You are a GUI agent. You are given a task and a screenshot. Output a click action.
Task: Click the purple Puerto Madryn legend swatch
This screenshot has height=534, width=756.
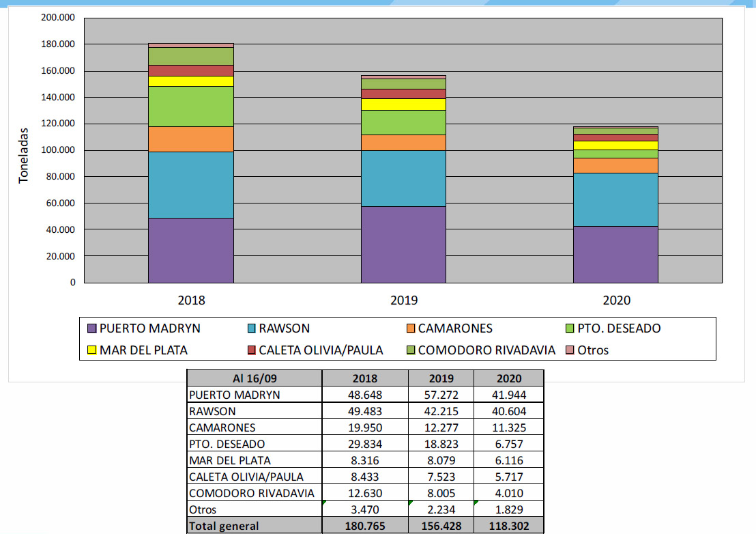click(x=92, y=328)
